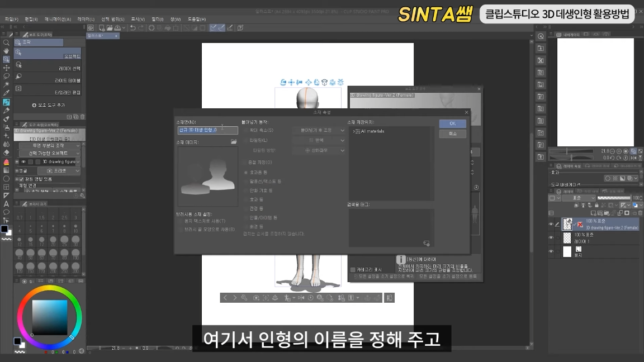The image size is (644, 362).
Task: Toggle visibility of 3D drawing figure layer
Action: pos(551,224)
